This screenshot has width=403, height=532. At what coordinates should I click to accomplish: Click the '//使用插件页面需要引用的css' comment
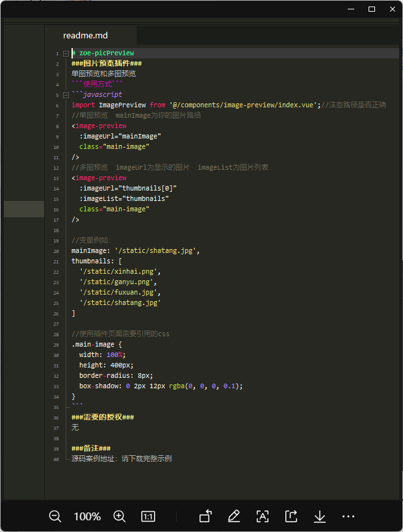(x=120, y=334)
